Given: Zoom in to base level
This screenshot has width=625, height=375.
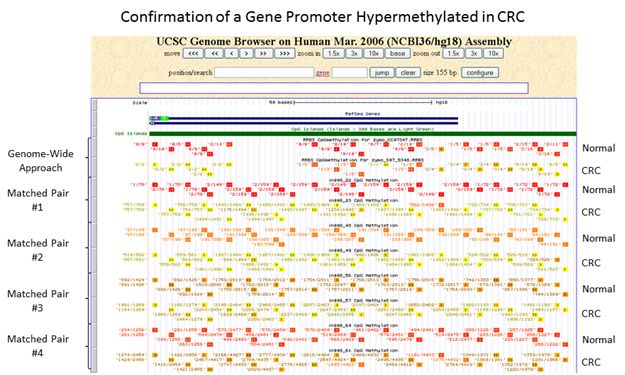Looking at the screenshot, I should 397,53.
